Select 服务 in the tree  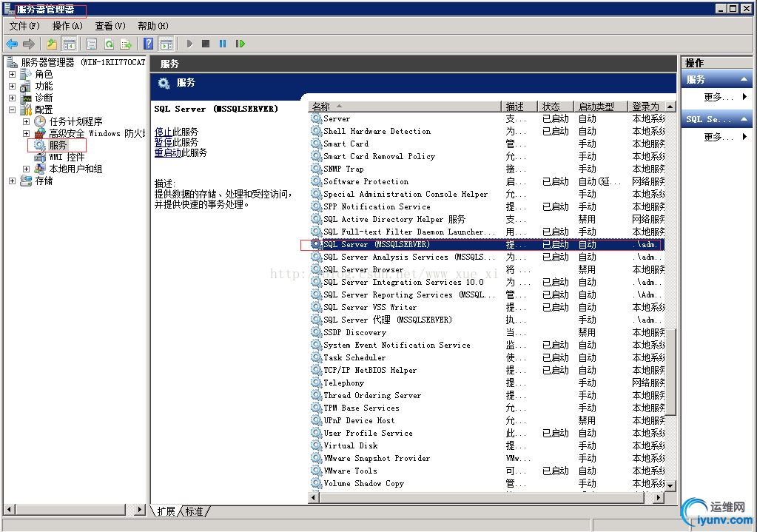58,145
